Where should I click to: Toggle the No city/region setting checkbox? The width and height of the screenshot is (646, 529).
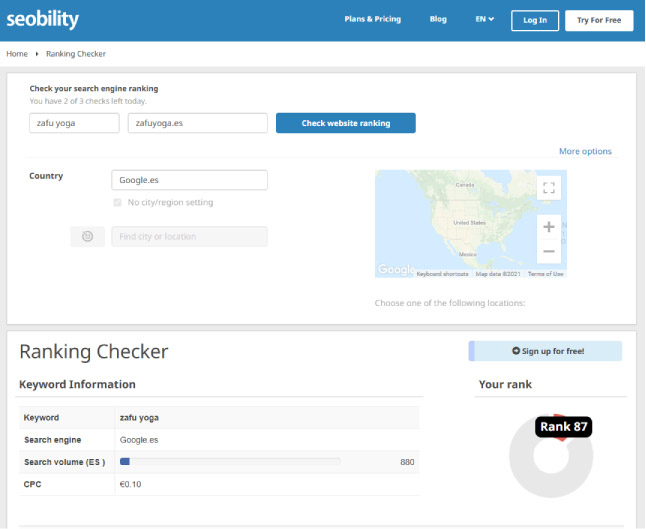pyautogui.click(x=117, y=202)
